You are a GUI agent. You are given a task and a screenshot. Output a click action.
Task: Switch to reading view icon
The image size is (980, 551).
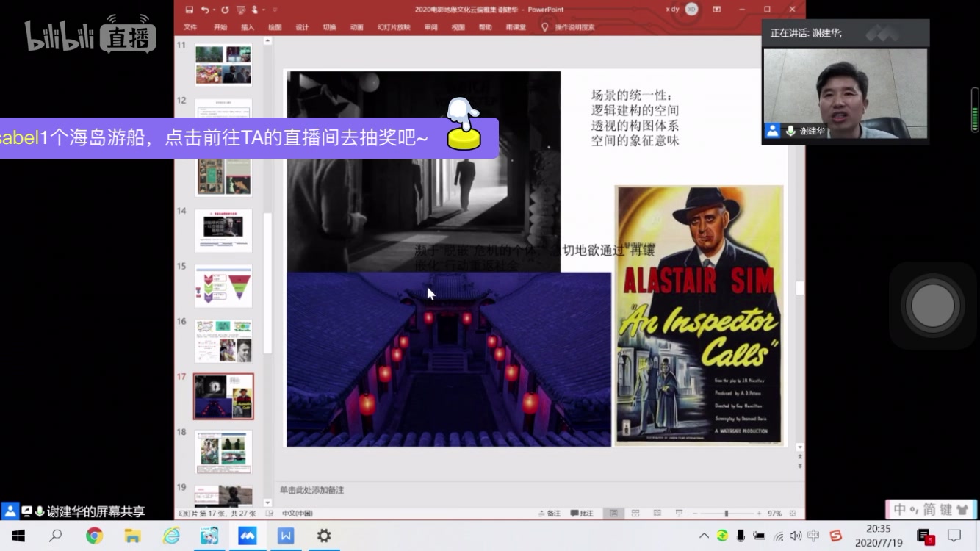(657, 514)
